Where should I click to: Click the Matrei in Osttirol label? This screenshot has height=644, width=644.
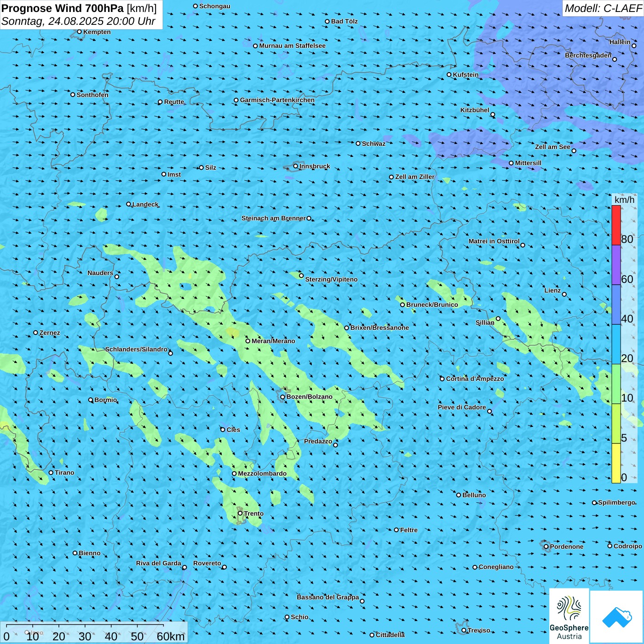coord(494,241)
